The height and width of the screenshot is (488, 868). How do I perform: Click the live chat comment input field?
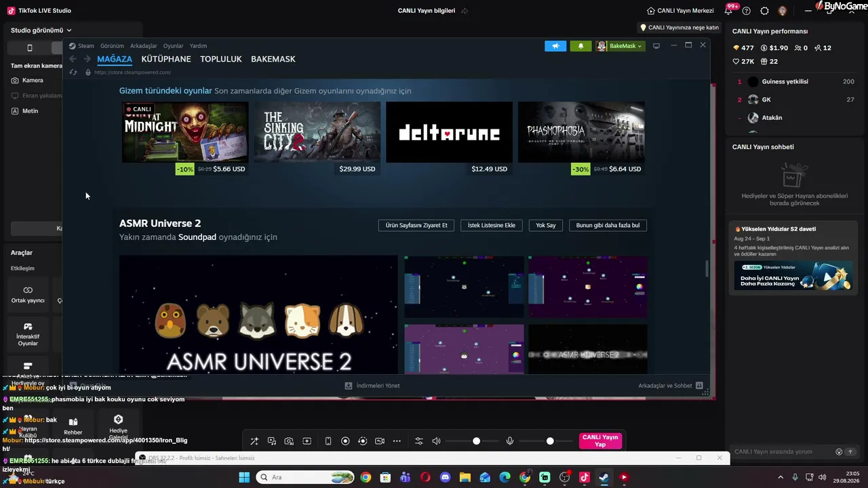(783, 451)
